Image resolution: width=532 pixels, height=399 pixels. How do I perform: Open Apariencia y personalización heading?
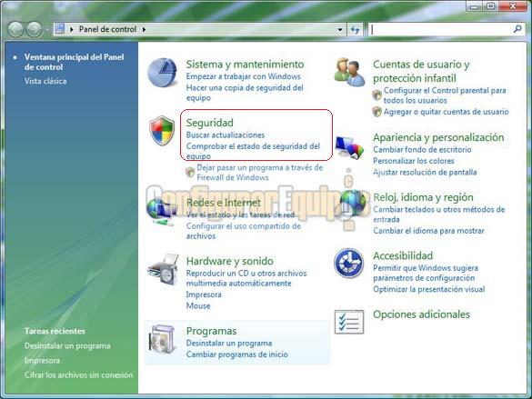438,137
